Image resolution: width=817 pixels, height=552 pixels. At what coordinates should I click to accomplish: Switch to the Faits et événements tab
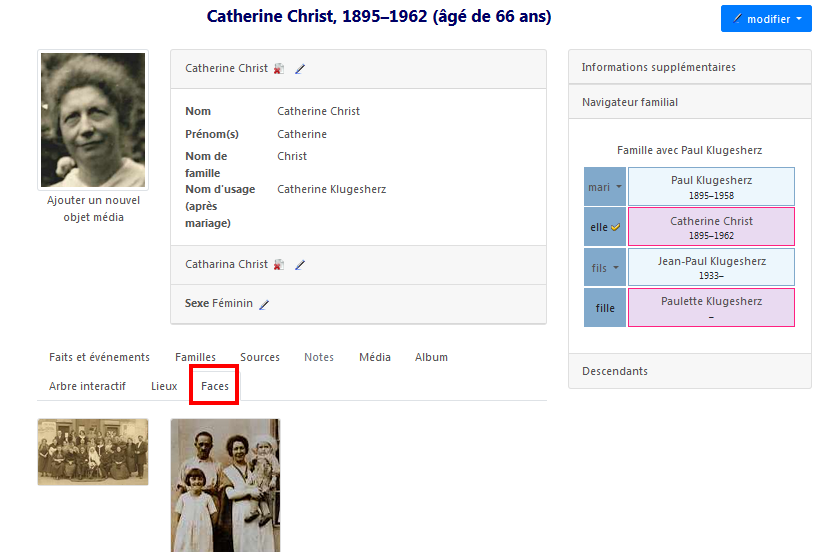click(99, 357)
